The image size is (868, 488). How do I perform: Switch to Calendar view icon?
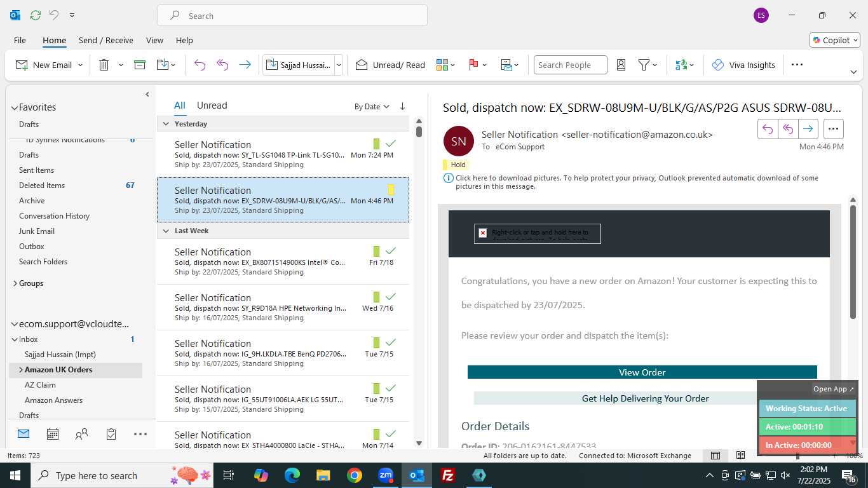[53, 434]
